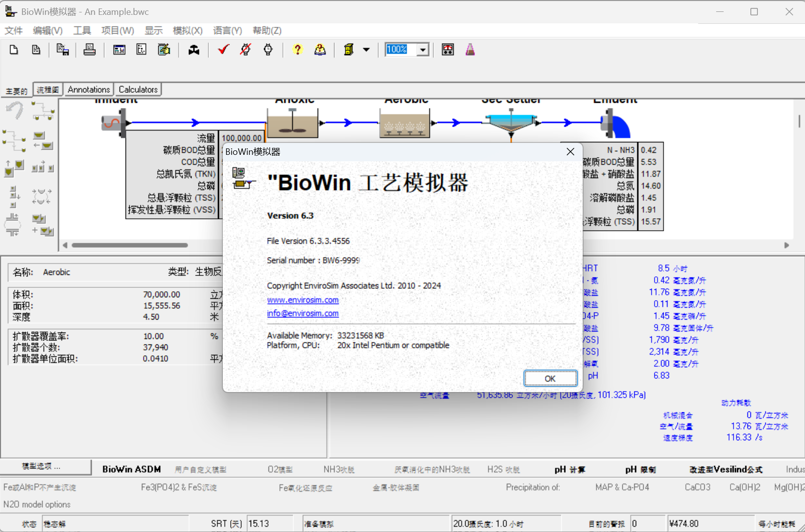Open the 帮助(Z) menu

[267, 31]
